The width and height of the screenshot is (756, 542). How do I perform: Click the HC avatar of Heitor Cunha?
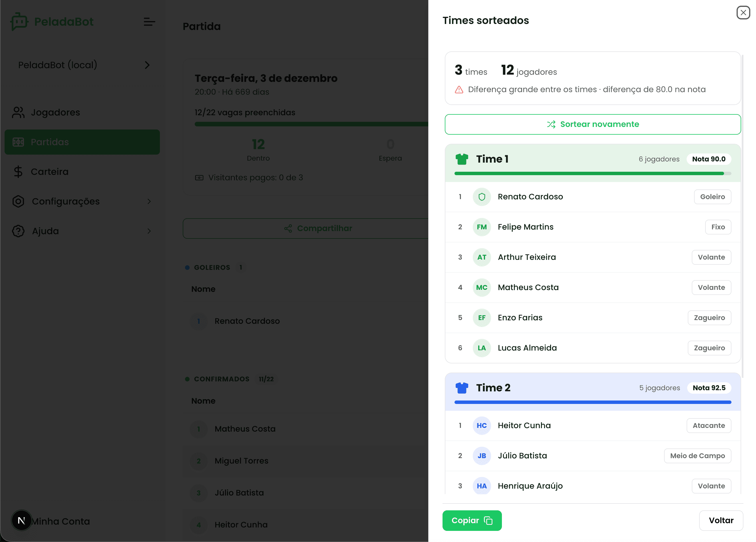click(482, 426)
